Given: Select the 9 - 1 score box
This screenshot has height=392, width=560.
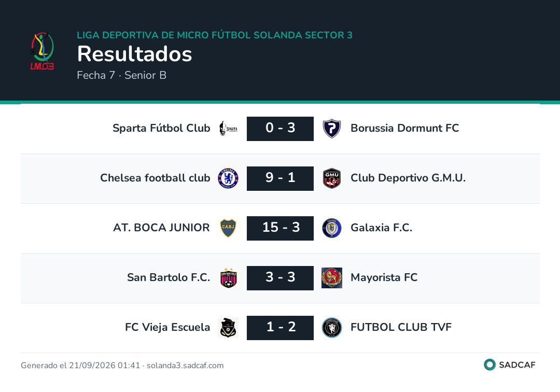Looking at the screenshot, I should 280,178.
